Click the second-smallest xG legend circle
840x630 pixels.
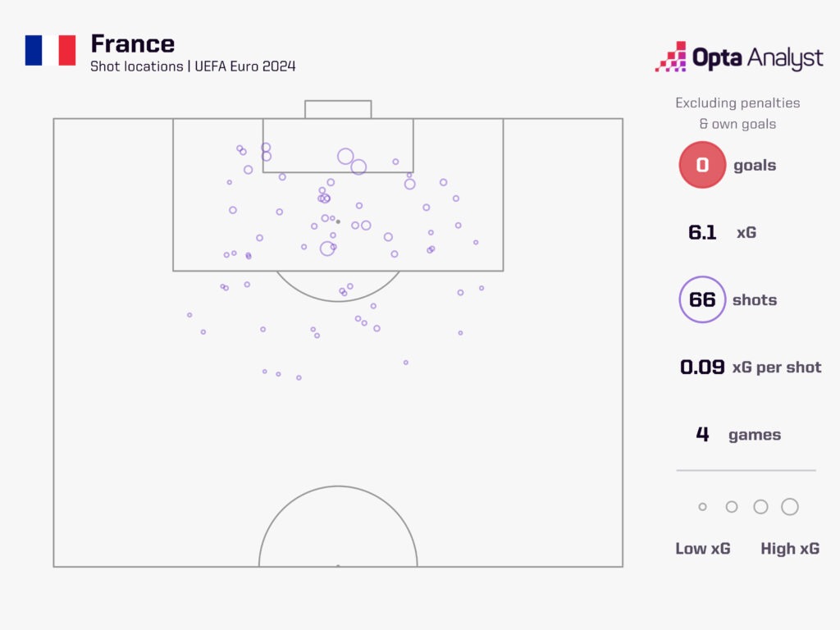(732, 507)
